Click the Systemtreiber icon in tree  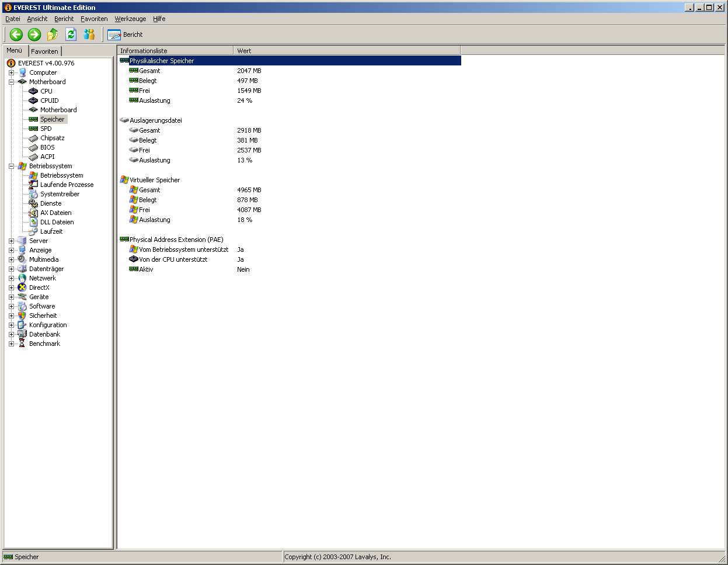(x=33, y=194)
